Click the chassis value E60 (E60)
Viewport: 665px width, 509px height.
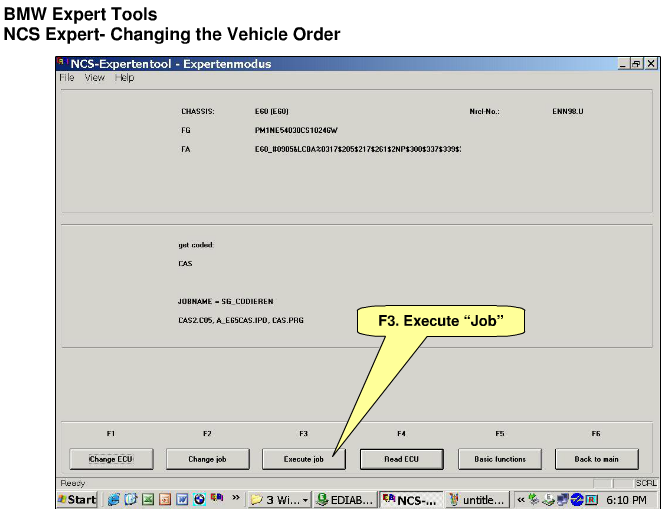[x=271, y=111]
